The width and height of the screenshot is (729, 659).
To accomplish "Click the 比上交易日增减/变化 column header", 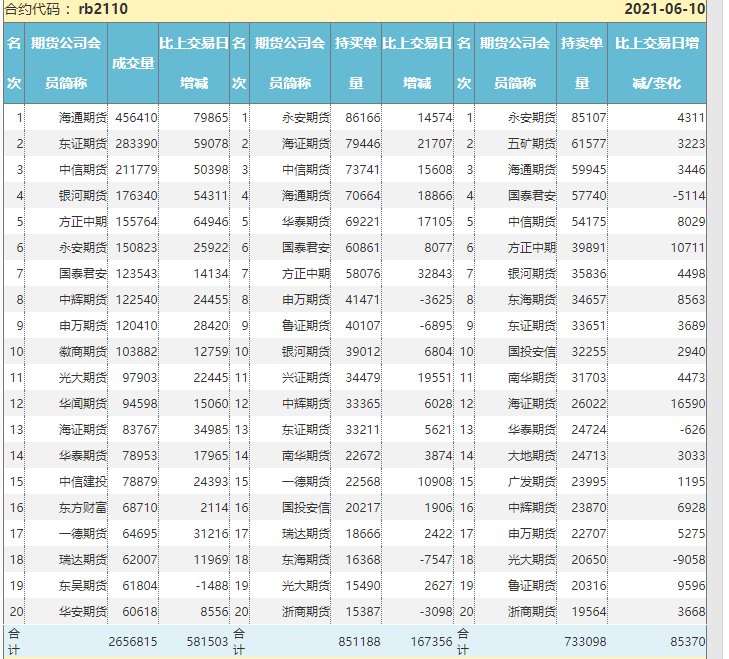I will [656, 63].
